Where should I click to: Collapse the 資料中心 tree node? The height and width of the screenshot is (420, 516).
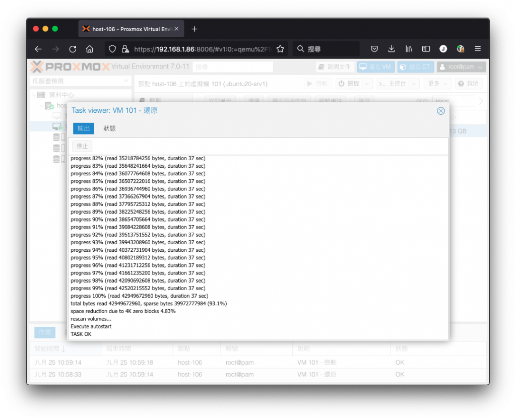point(34,95)
